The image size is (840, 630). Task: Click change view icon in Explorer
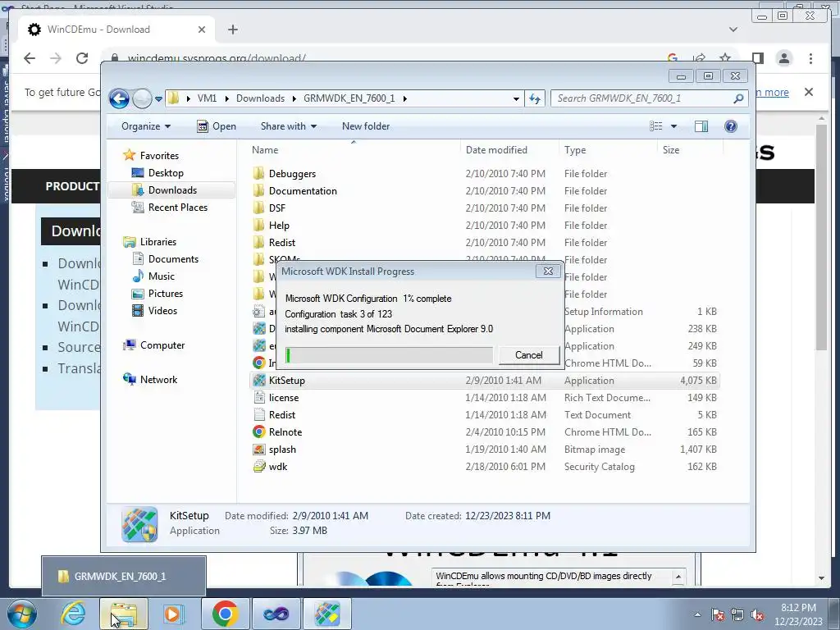656,126
